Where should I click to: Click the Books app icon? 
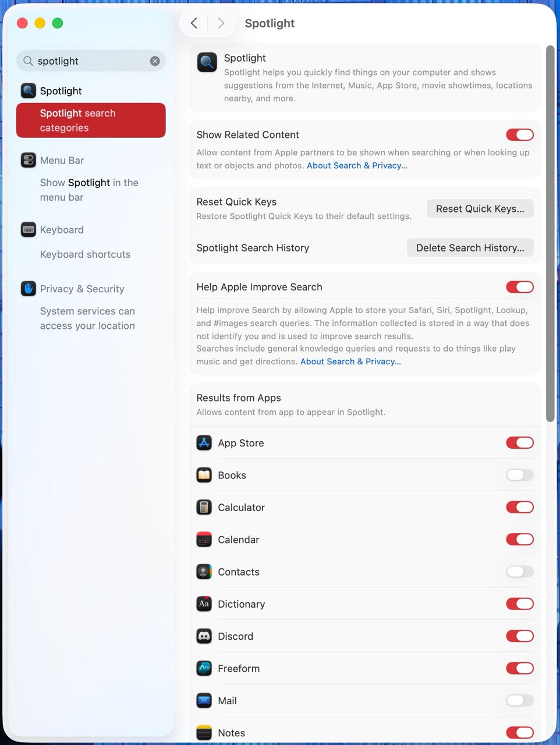click(204, 475)
